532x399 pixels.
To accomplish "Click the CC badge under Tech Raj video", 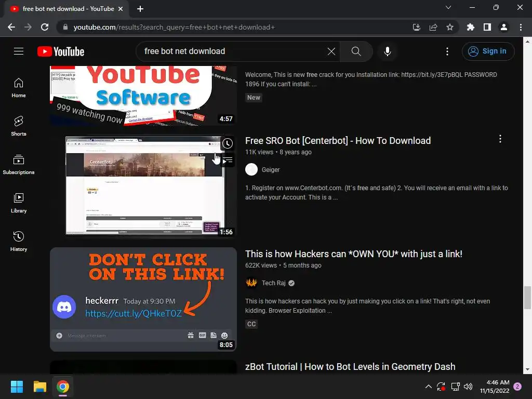I will click(251, 324).
